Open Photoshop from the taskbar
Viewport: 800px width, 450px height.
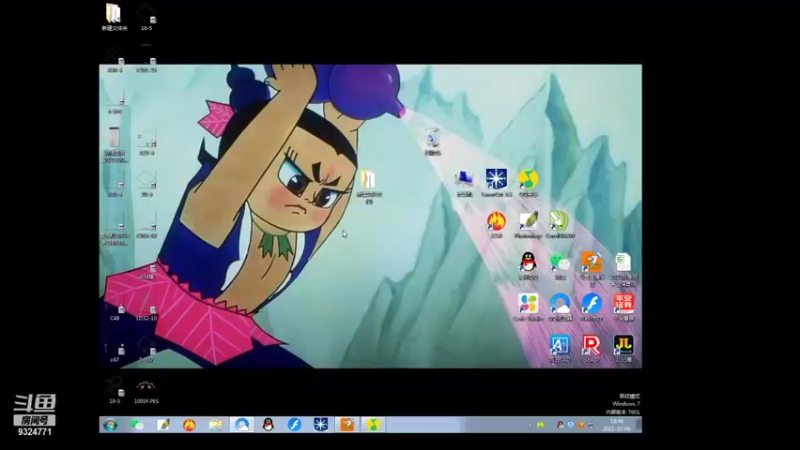click(163, 424)
